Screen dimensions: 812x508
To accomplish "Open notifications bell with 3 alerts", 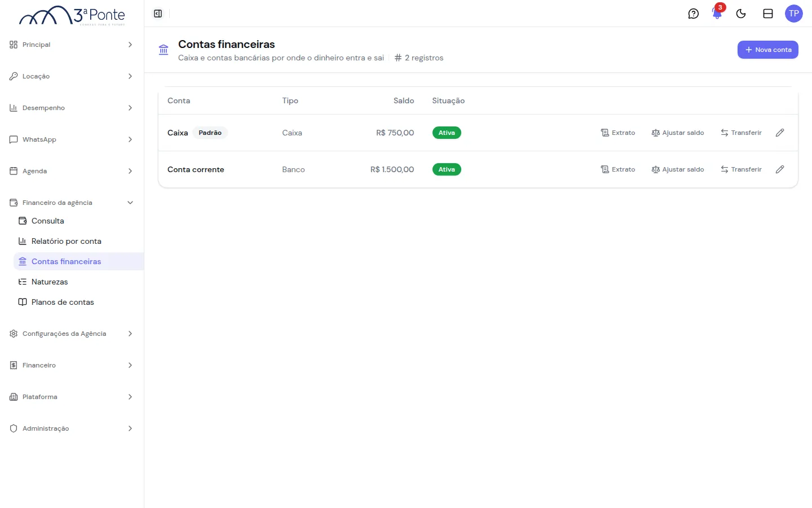I will pyautogui.click(x=717, y=14).
